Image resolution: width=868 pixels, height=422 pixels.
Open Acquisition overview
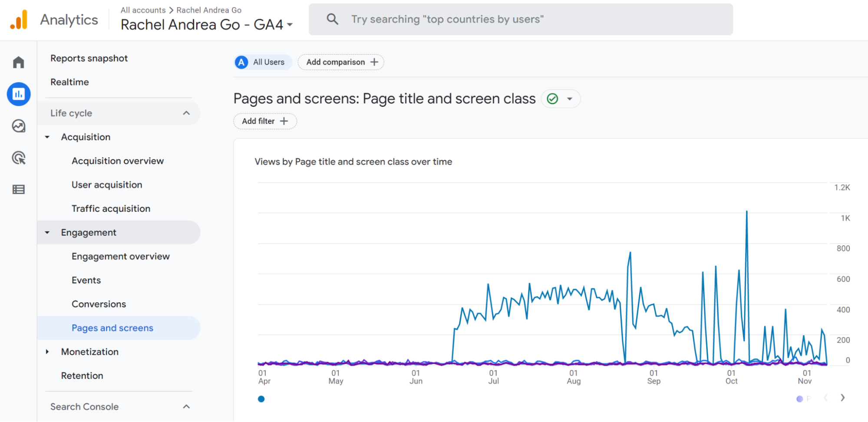(118, 161)
